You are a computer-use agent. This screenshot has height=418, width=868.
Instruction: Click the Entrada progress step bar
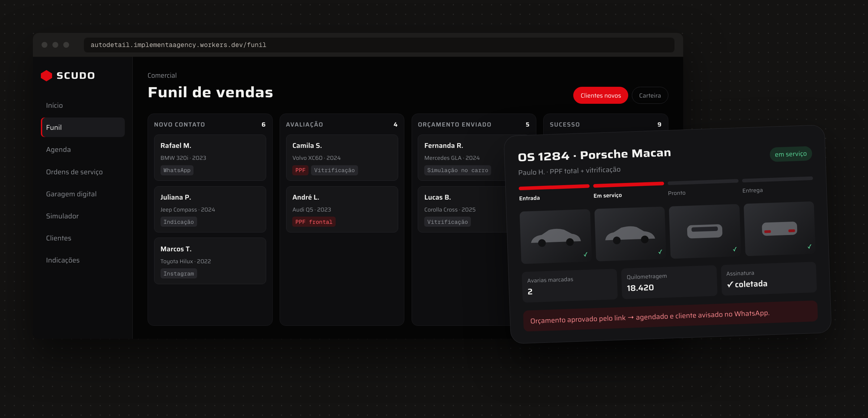554,187
